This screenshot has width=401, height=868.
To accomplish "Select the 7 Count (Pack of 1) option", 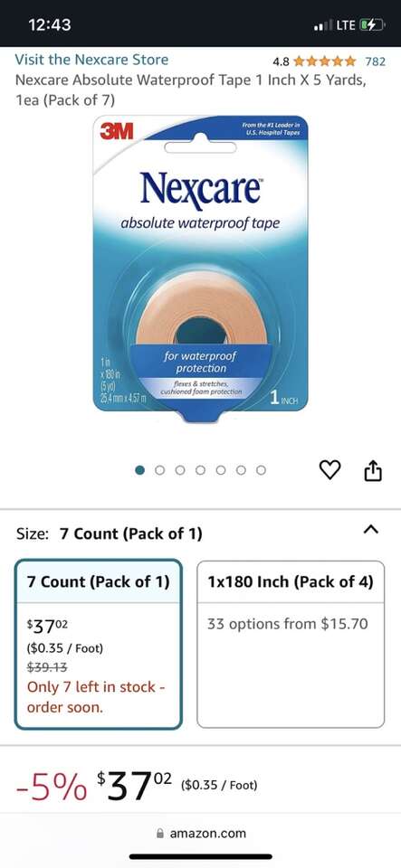I will [x=98, y=645].
